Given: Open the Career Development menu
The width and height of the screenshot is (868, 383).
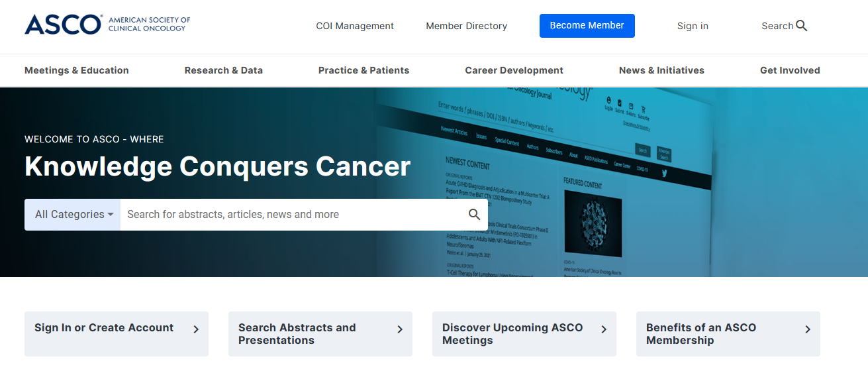Looking at the screenshot, I should pos(514,70).
